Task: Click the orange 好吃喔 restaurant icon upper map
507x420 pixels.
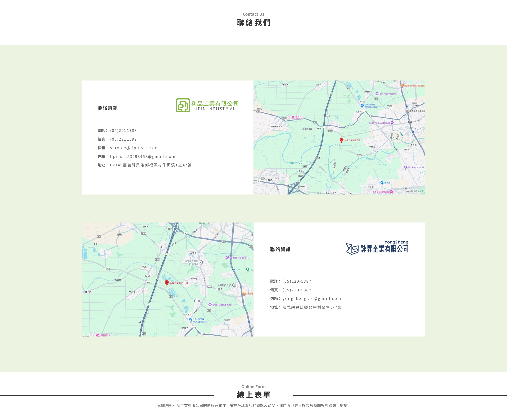Action: pyautogui.click(x=403, y=85)
